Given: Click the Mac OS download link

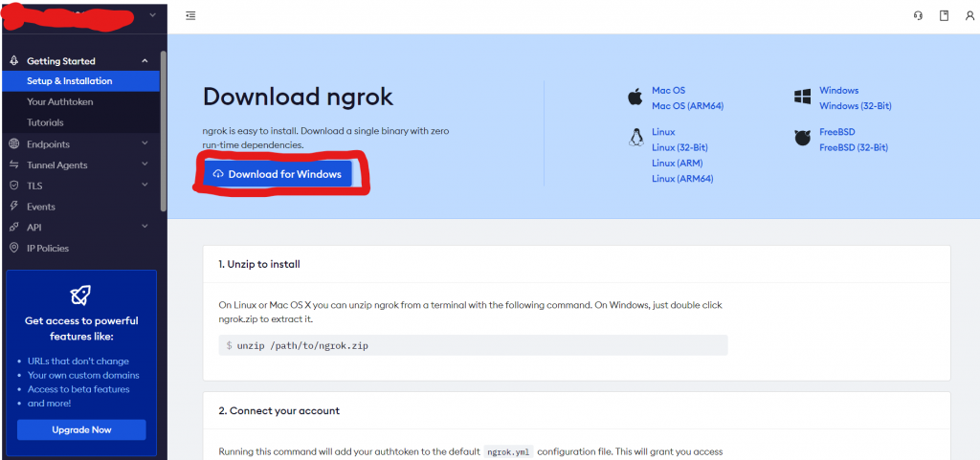Looking at the screenshot, I should pos(668,91).
